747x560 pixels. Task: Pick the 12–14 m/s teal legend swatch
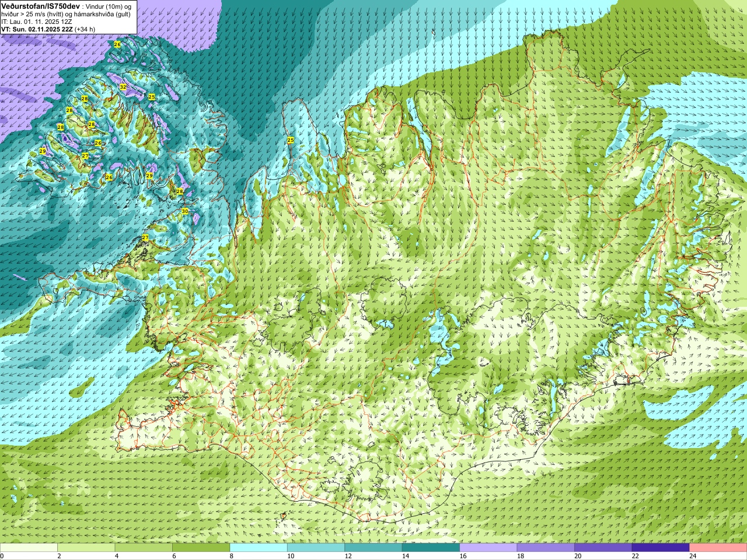pyautogui.click(x=373, y=548)
